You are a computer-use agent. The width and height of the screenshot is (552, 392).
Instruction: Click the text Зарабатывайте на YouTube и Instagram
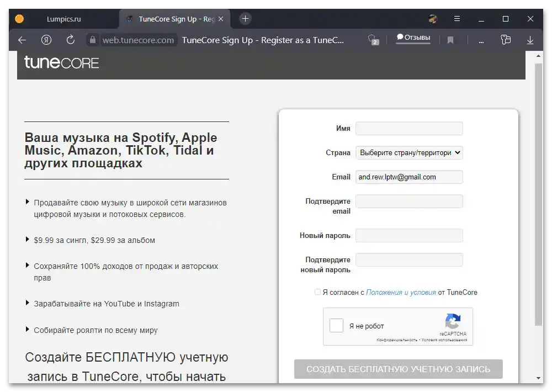107,304
